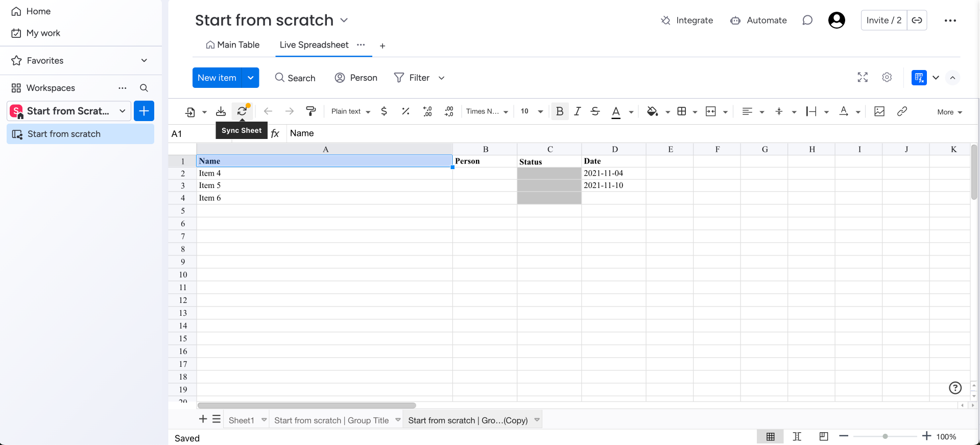
Task: Expand the Favorites section
Action: tap(144, 60)
